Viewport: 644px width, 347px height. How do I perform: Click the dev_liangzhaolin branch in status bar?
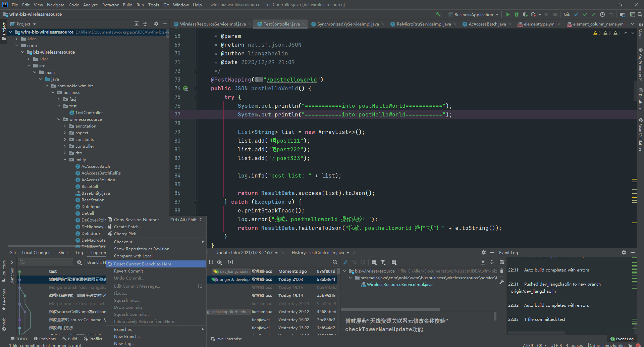606,345
